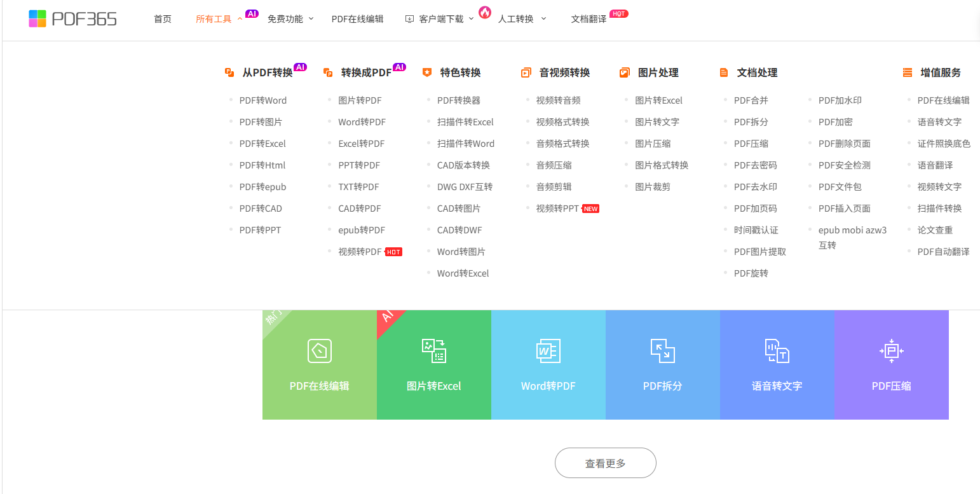Expand the 人工转换 dropdown arrow
The height and width of the screenshot is (494, 980).
coord(543,18)
